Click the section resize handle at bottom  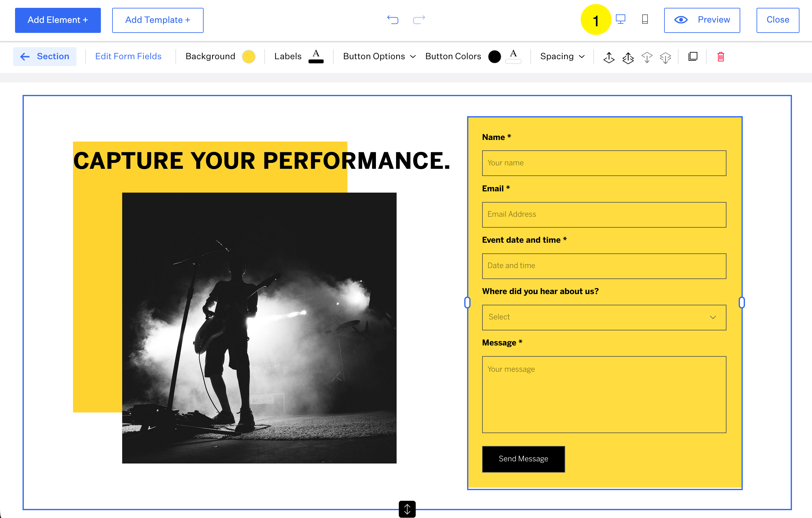point(407,509)
